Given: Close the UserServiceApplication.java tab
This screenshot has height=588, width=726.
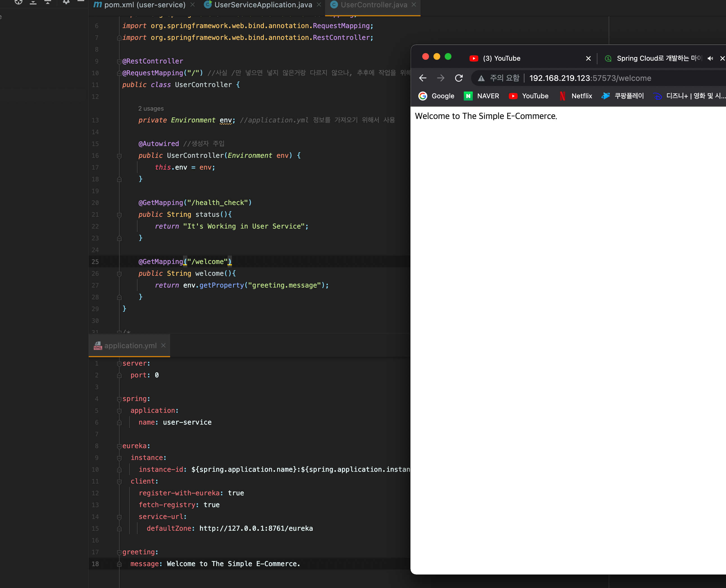Looking at the screenshot, I should pos(319,5).
